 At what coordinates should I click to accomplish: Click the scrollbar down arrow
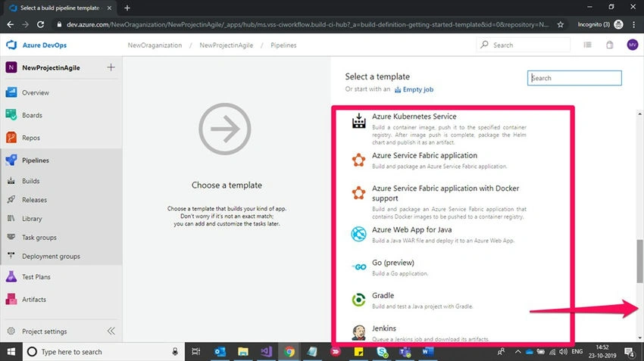[x=639, y=338]
